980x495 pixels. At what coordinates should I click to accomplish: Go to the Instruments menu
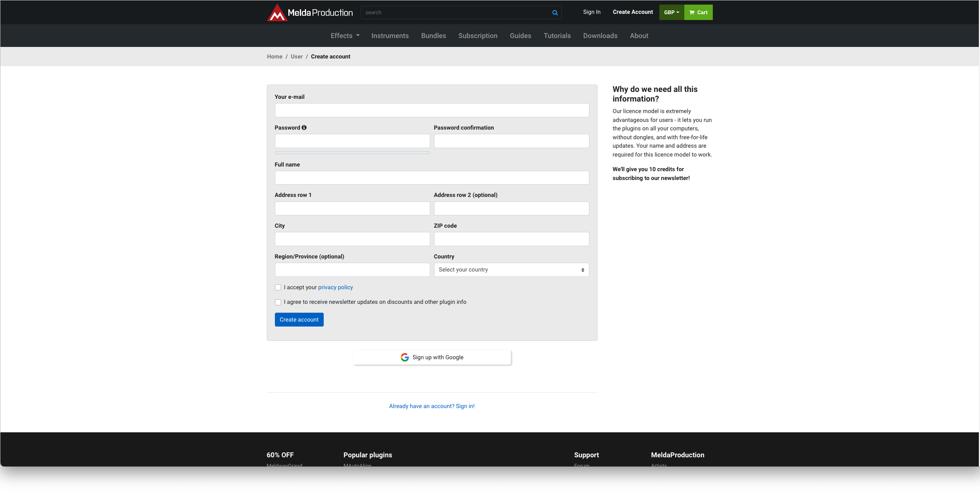(390, 36)
